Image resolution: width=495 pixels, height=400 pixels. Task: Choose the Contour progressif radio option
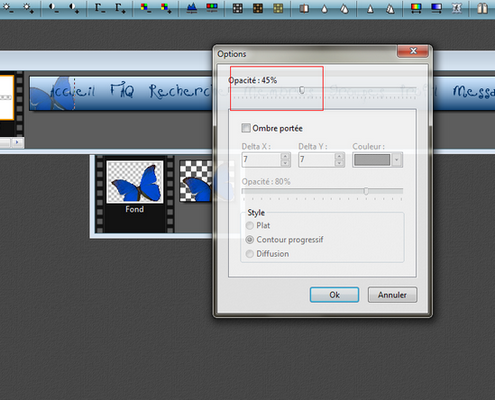click(x=250, y=240)
